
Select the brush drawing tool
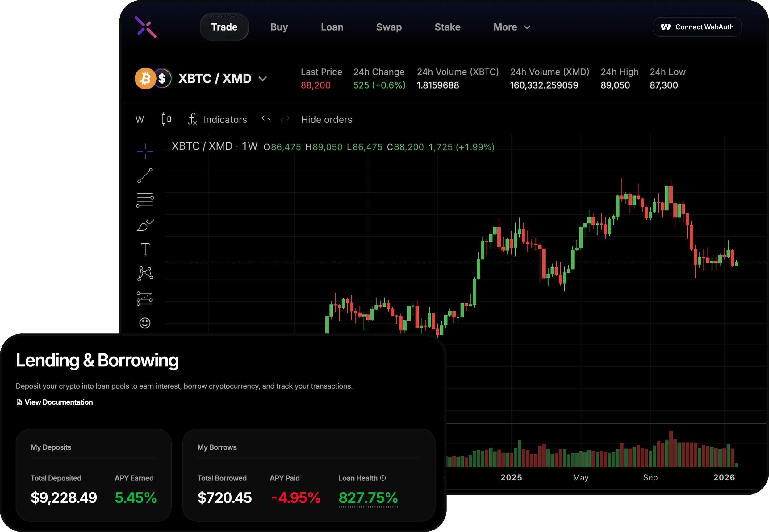(x=145, y=225)
